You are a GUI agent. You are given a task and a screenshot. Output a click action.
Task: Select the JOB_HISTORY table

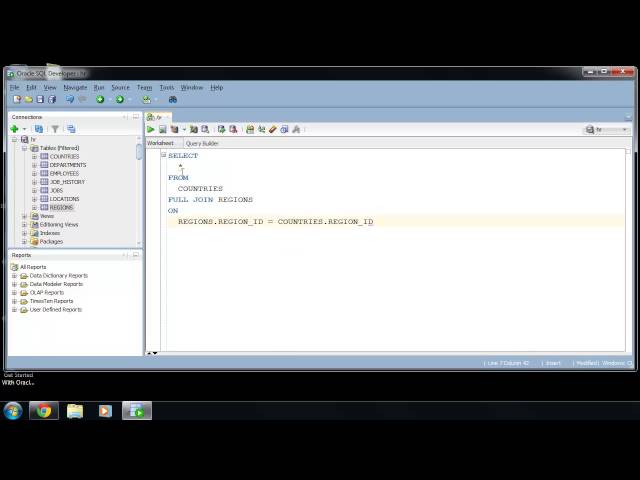coord(67,182)
